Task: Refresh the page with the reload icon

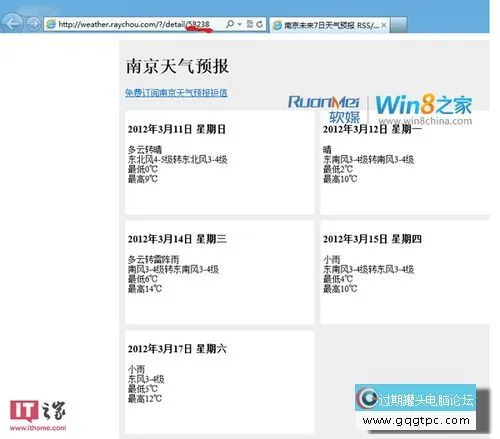Action: coord(260,24)
